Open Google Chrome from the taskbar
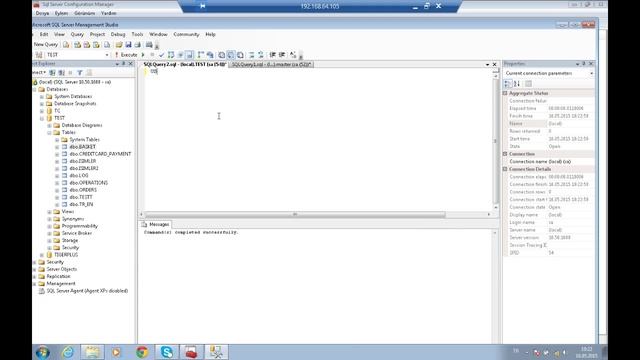The image size is (640, 360). coord(142,352)
